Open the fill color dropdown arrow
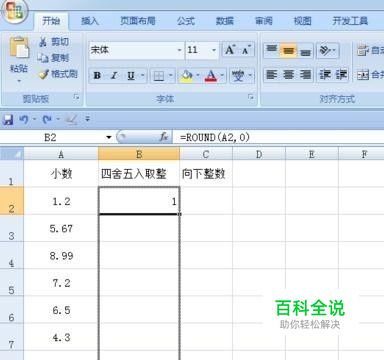This screenshot has width=384, height=360. pyautogui.click(x=198, y=76)
